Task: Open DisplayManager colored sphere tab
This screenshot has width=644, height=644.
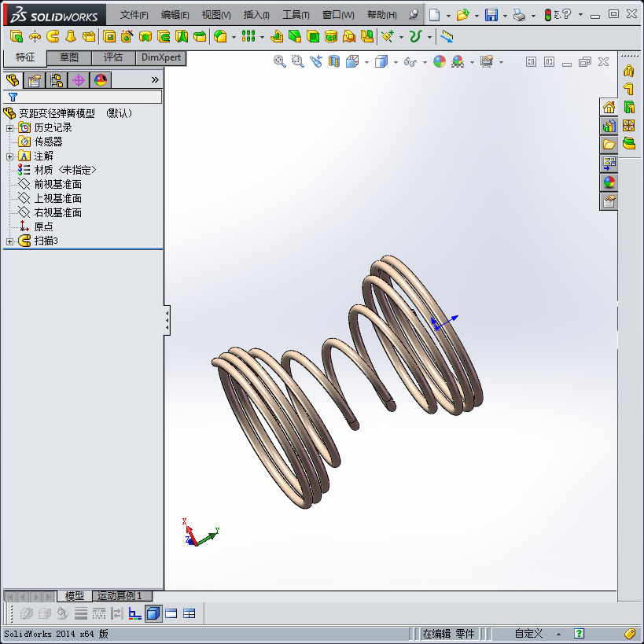Action: tap(101, 80)
